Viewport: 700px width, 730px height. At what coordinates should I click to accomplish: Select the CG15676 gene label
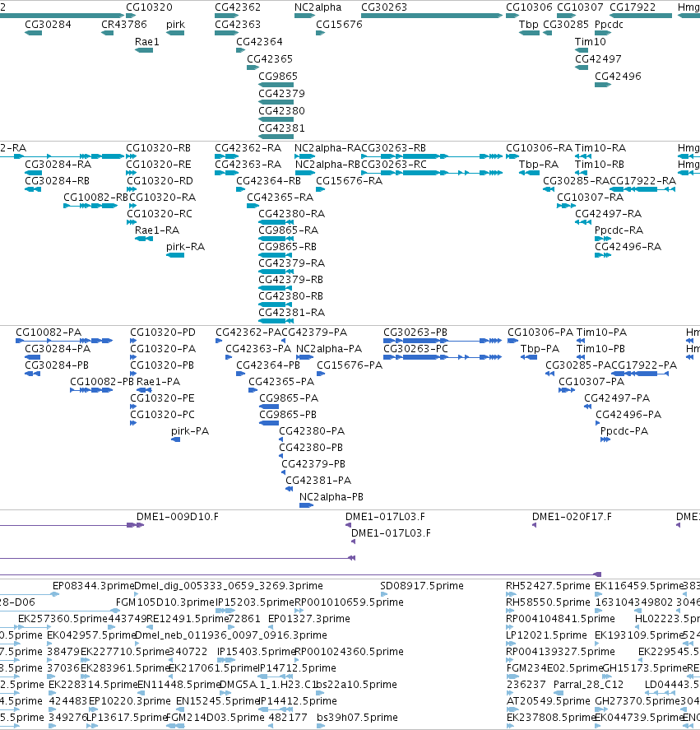(339, 25)
